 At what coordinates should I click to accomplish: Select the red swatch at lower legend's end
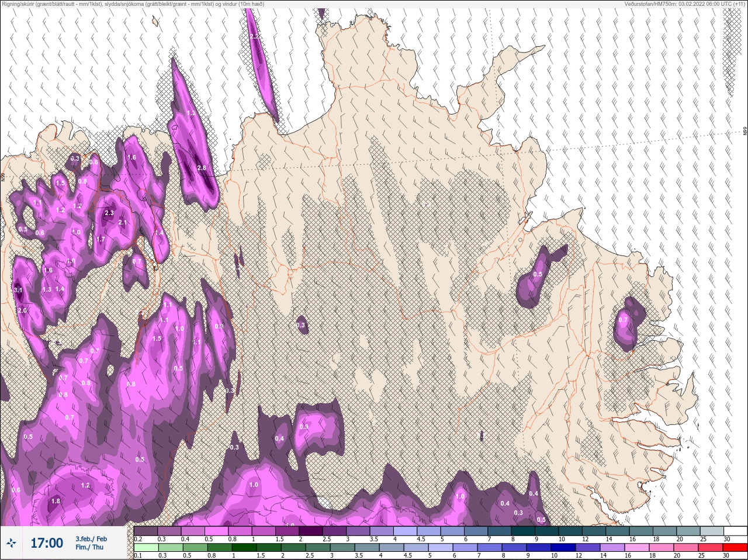coord(735,548)
